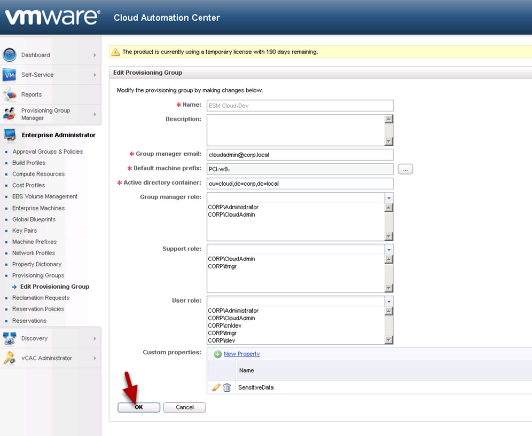Open Build Profiles link
532x436 pixels.
(x=29, y=163)
